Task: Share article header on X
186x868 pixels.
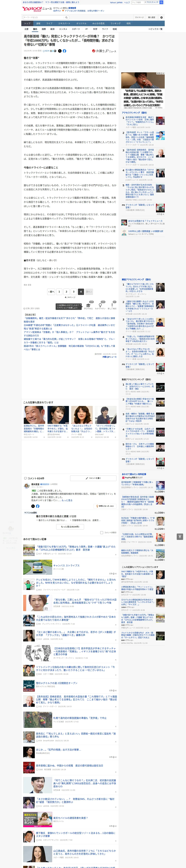Action: pos(60,51)
